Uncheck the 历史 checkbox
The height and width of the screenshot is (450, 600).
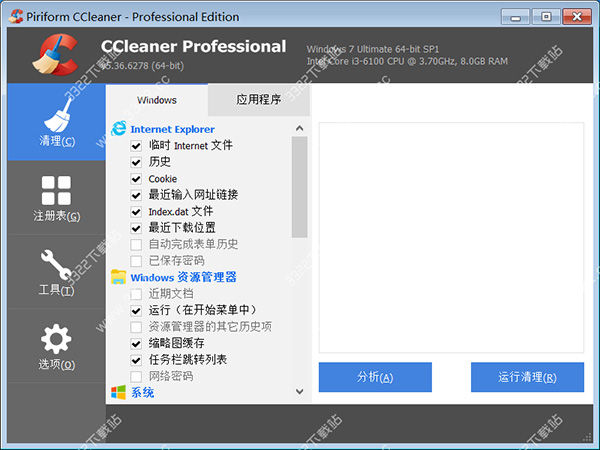136,162
